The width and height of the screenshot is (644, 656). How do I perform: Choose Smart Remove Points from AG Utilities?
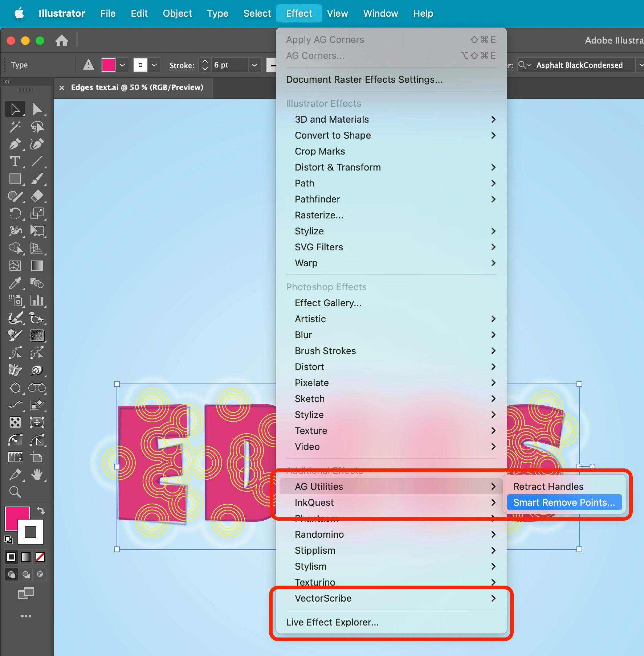[x=564, y=502]
